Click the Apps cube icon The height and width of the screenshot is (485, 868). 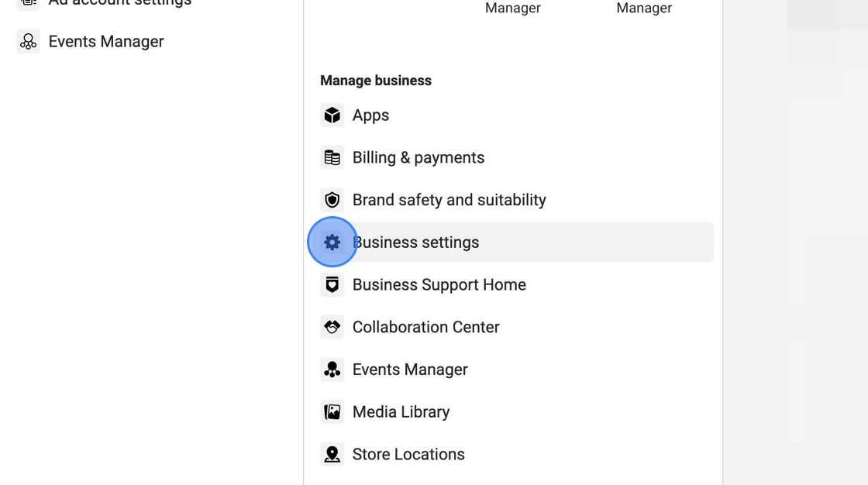tap(332, 115)
